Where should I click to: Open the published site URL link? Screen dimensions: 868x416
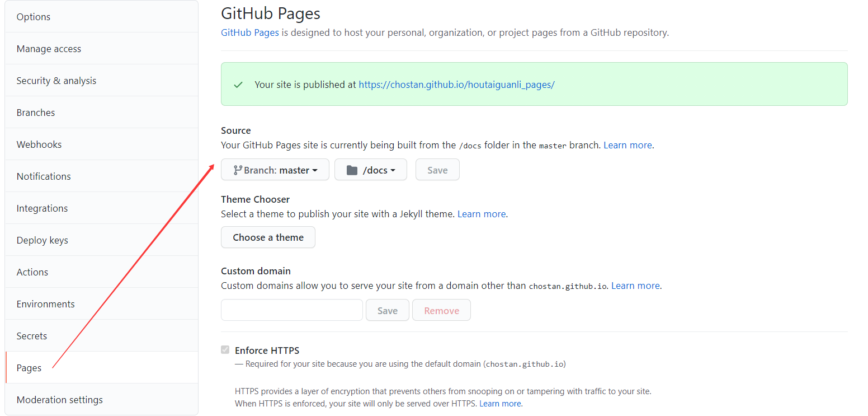point(456,85)
